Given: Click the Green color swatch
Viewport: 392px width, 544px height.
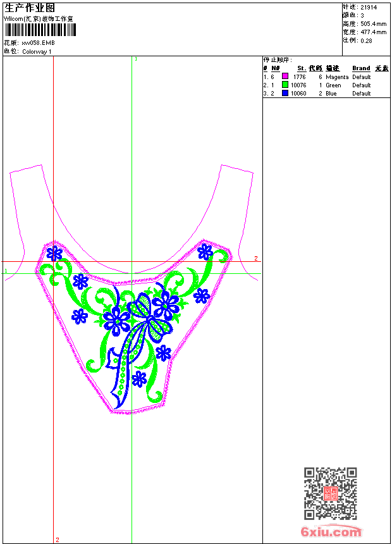Looking at the screenshot, I should [x=285, y=85].
